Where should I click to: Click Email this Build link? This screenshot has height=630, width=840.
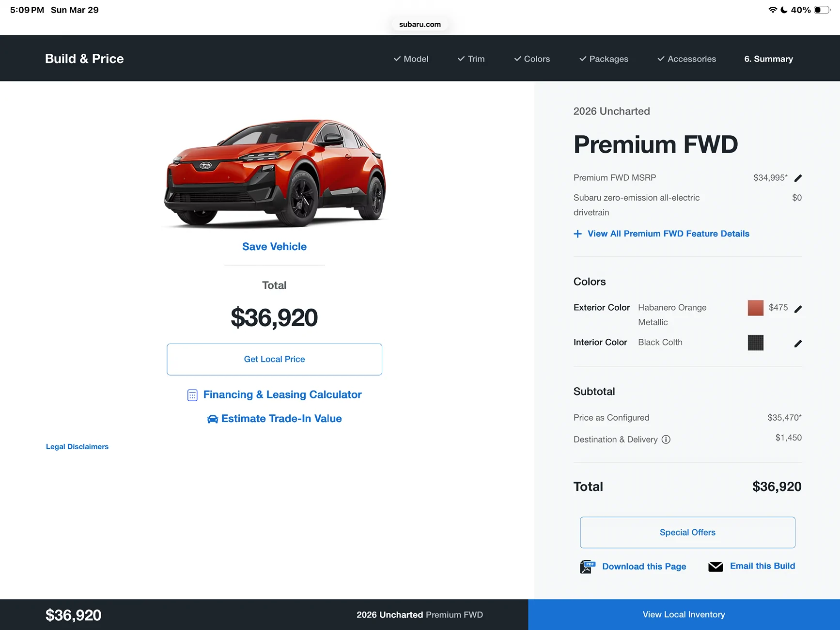762,566
